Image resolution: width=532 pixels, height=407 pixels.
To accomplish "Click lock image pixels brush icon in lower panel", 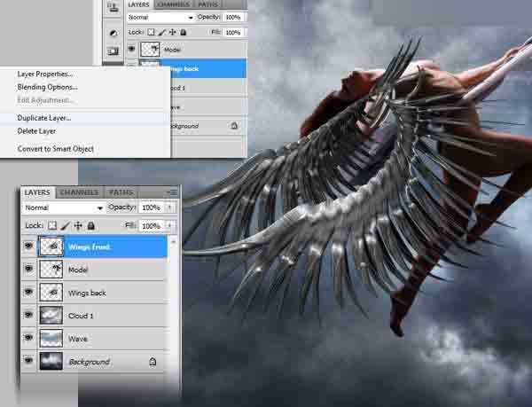I will 65,225.
